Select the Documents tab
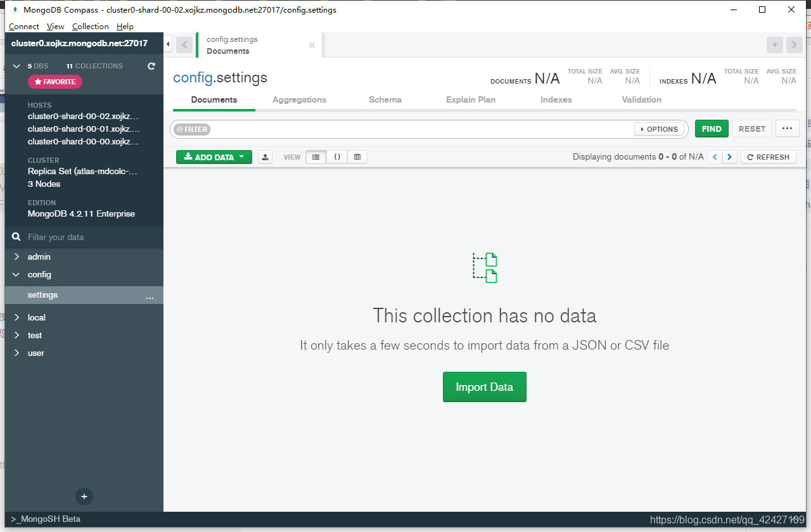The image size is (811, 532). tap(214, 99)
